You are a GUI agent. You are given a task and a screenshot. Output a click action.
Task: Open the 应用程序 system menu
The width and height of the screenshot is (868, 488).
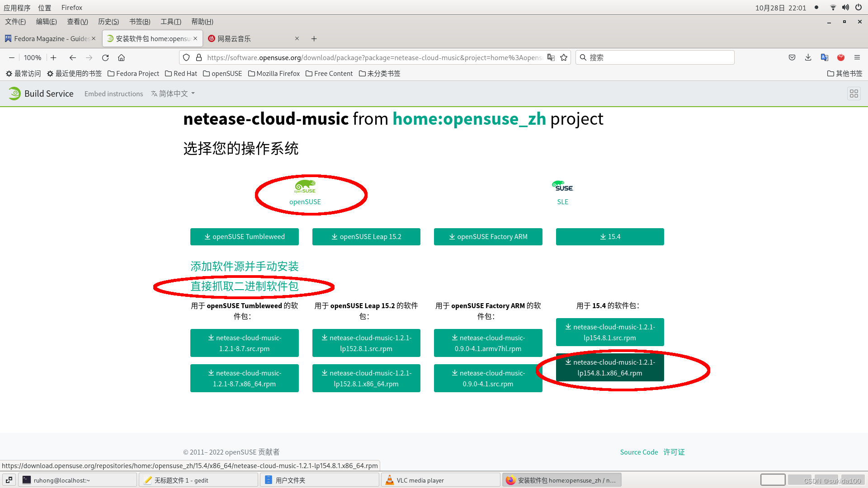coord(17,8)
